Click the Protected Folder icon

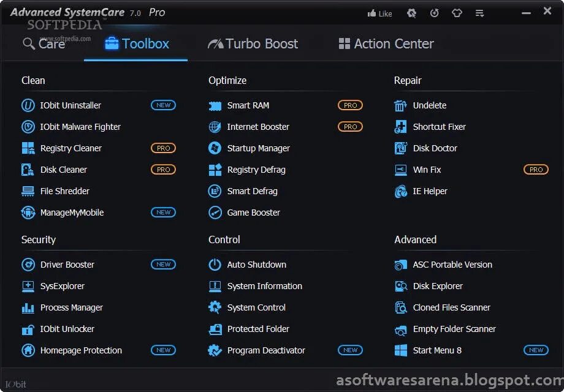215,329
